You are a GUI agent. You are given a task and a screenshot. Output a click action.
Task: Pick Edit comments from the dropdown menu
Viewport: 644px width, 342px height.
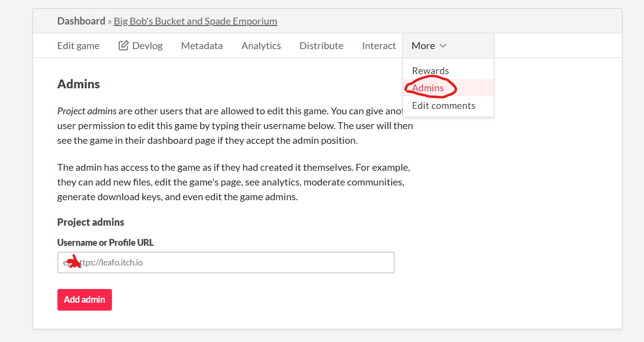(444, 105)
